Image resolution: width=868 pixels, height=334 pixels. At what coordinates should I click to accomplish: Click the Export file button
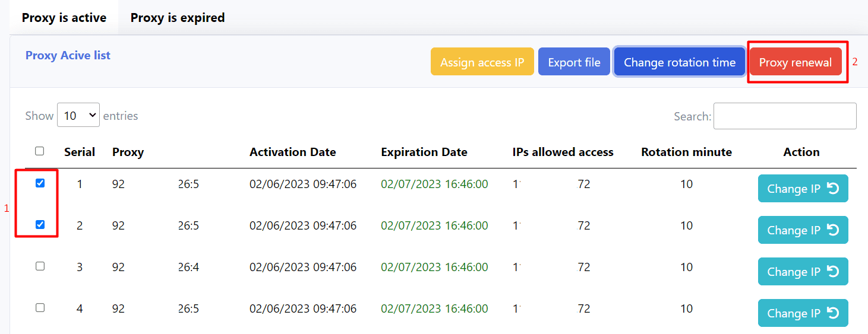point(574,62)
